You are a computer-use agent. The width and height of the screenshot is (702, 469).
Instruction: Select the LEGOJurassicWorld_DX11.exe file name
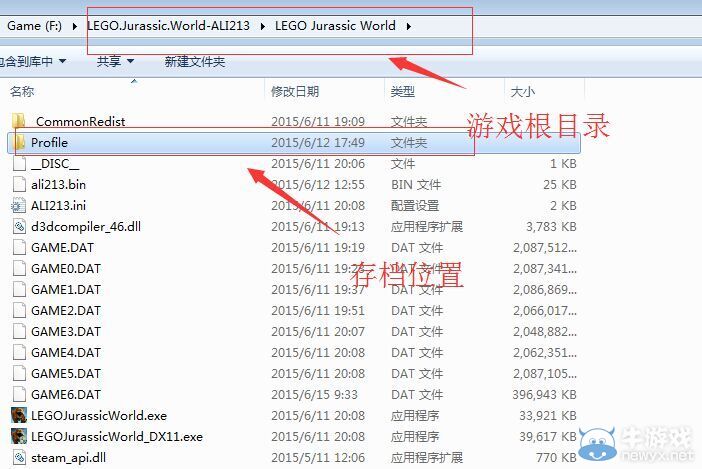point(117,436)
